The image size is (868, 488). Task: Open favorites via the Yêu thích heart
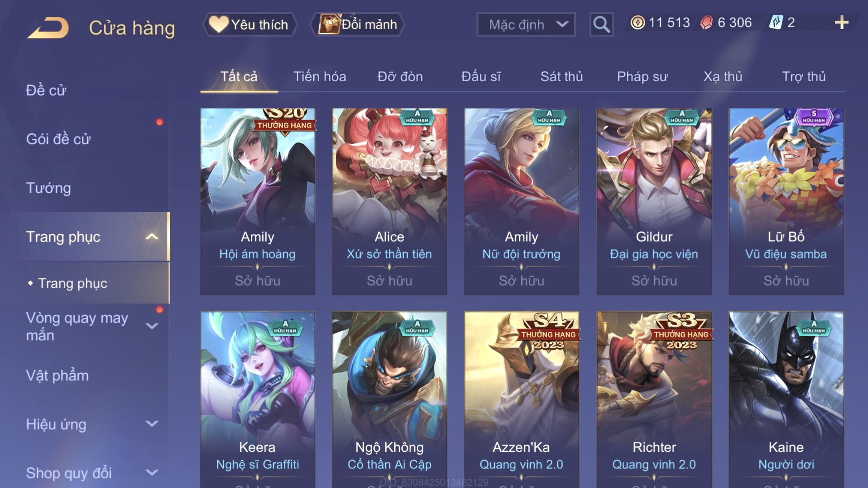coord(249,24)
